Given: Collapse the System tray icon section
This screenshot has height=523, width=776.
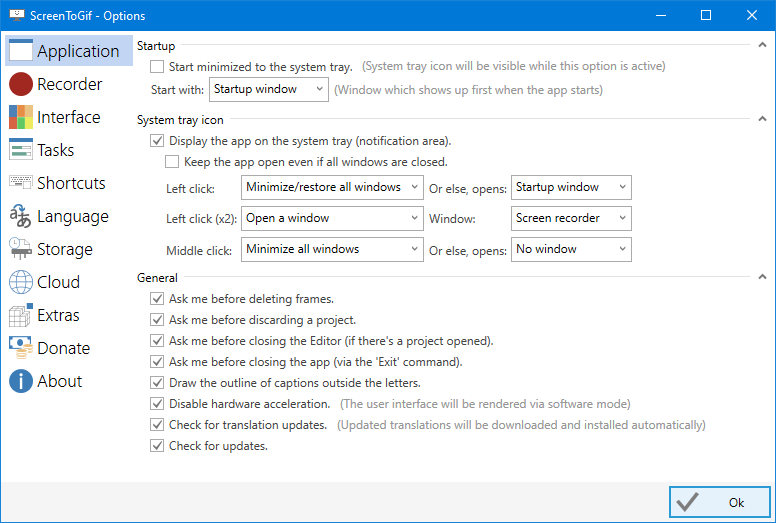Looking at the screenshot, I should 763,121.
